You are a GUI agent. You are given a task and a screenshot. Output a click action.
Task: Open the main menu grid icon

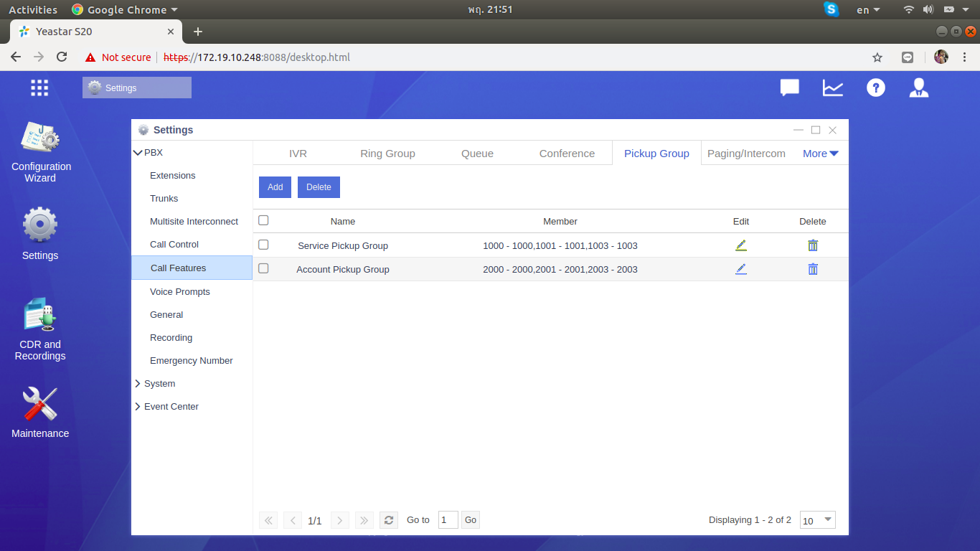point(39,88)
